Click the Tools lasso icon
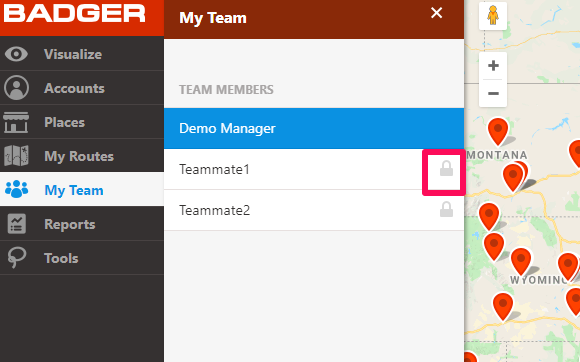 pyautogui.click(x=17, y=257)
